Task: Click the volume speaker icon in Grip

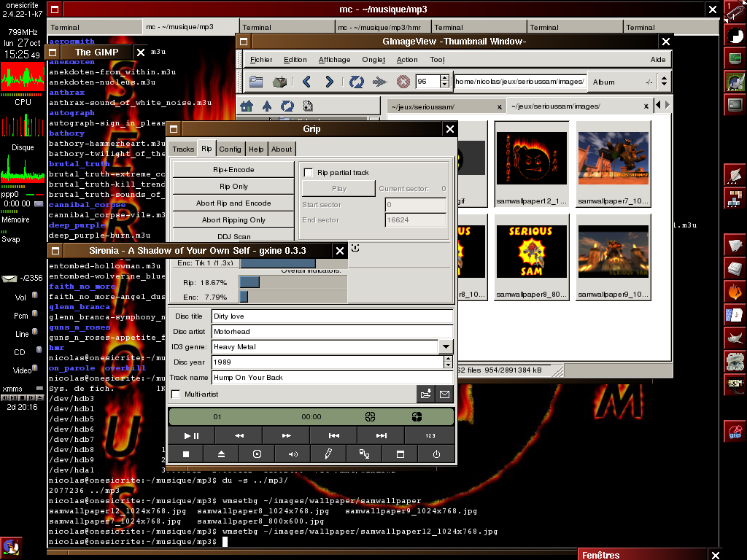Action: pyautogui.click(x=293, y=454)
